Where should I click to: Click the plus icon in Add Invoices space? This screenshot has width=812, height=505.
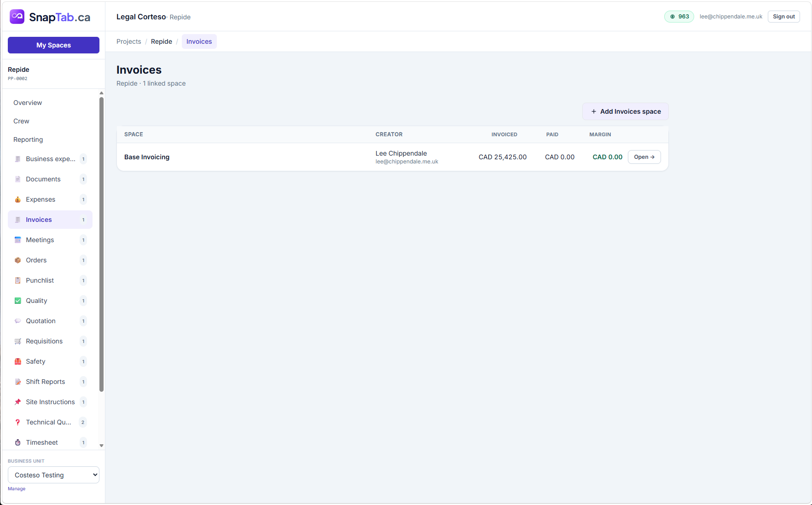(594, 111)
